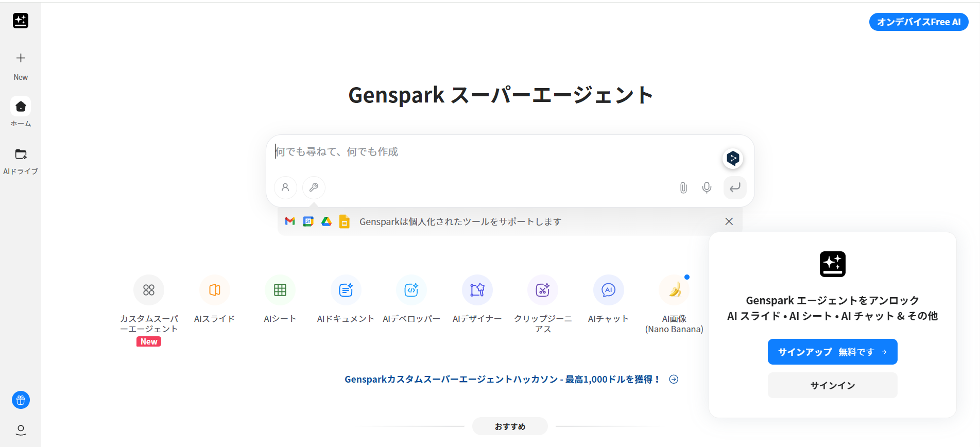Open AIスライド agent
Screen dimensions: 980x447
(214, 290)
